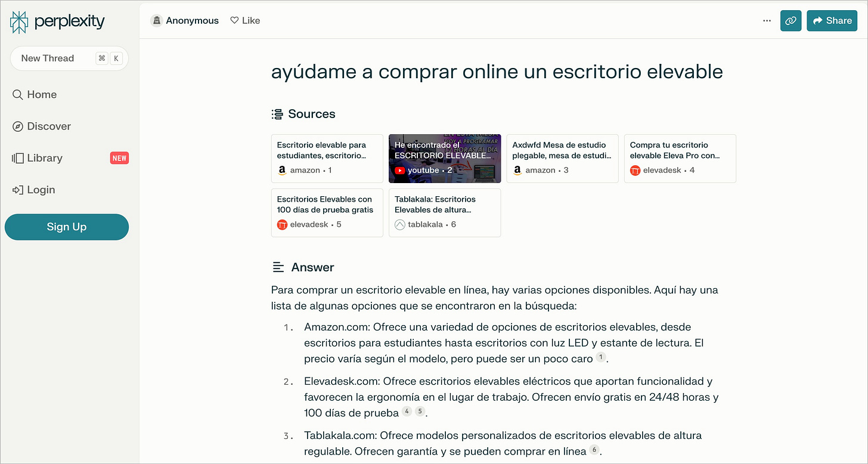Click citation 4 after '100 días de prueba'
The image size is (868, 464).
(407, 412)
